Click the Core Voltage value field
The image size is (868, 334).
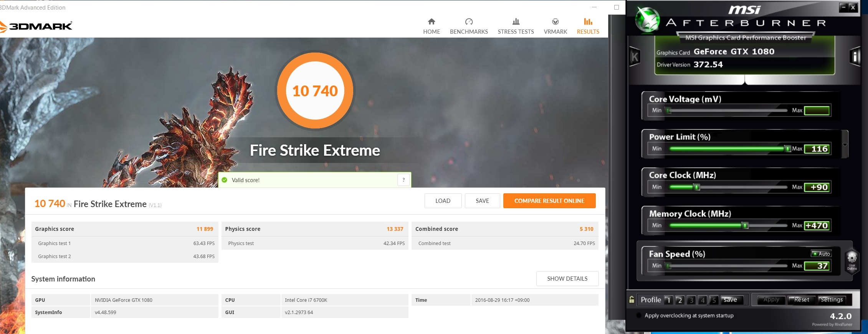coord(817,110)
